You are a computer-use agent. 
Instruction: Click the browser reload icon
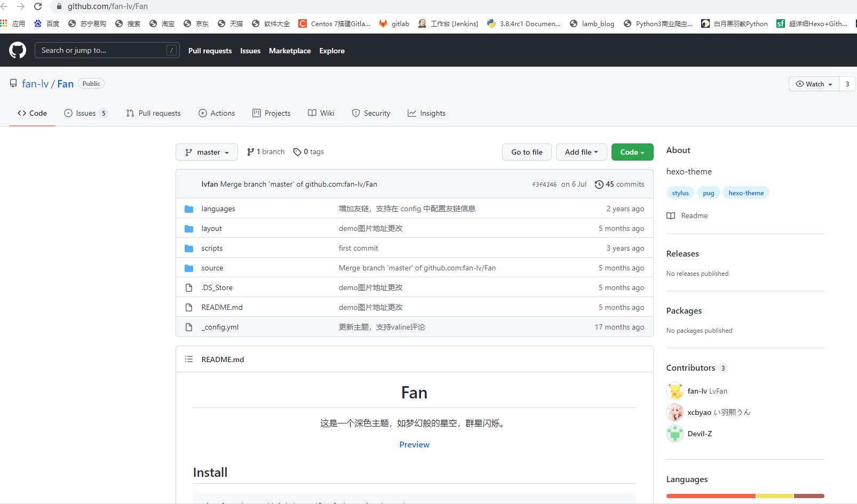[38, 6]
